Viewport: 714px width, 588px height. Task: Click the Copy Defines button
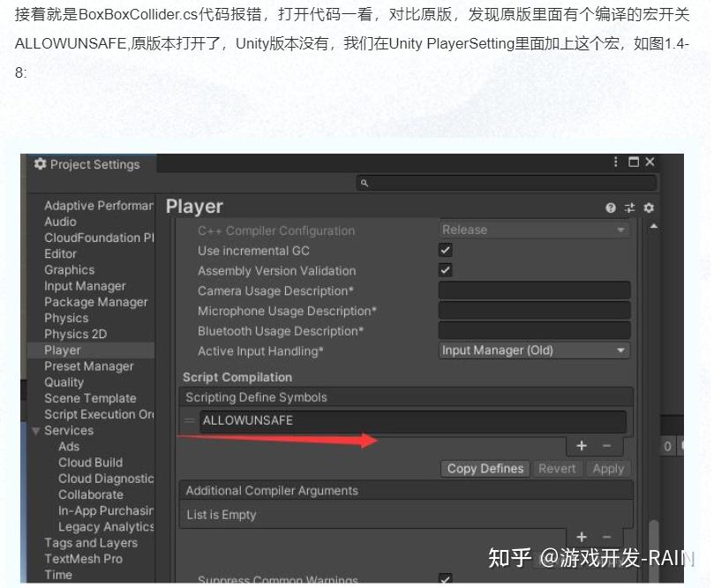click(485, 469)
